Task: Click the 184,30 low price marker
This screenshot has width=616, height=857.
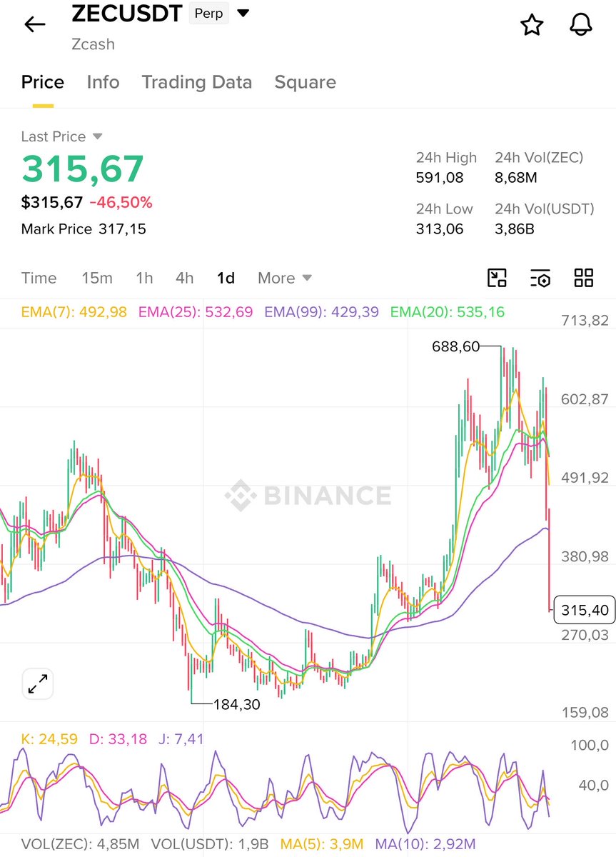Action: coord(237,704)
